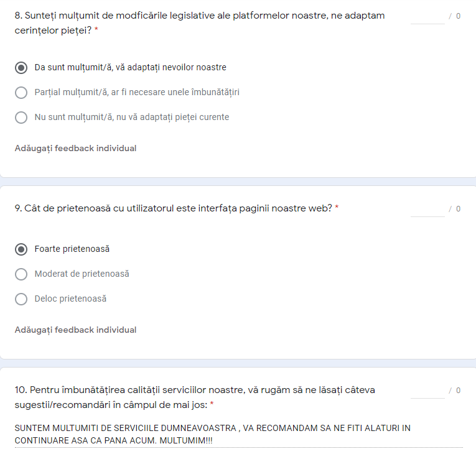This screenshot has height=459, width=476.
Task: Pick the 'Foarte prietenoasă' radio option
Action: tap(21, 249)
